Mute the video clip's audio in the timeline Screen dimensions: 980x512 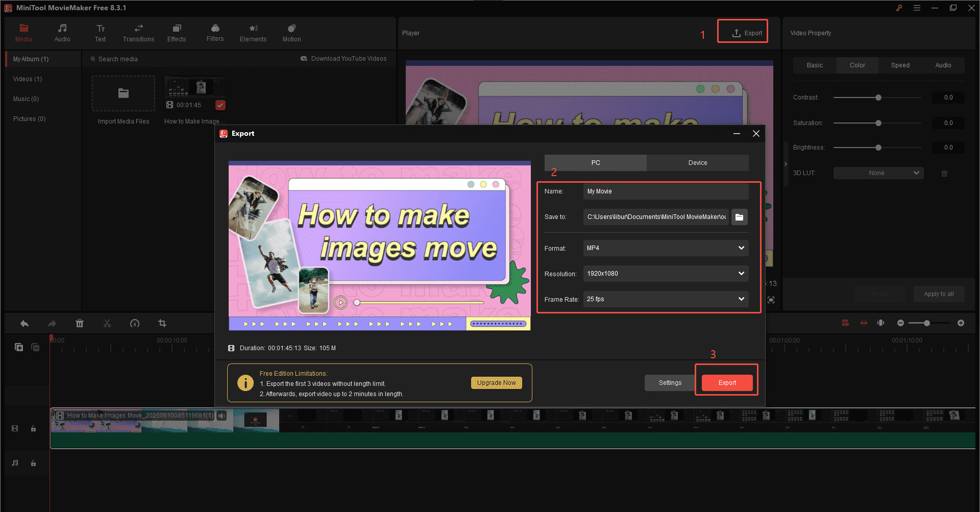(x=221, y=416)
